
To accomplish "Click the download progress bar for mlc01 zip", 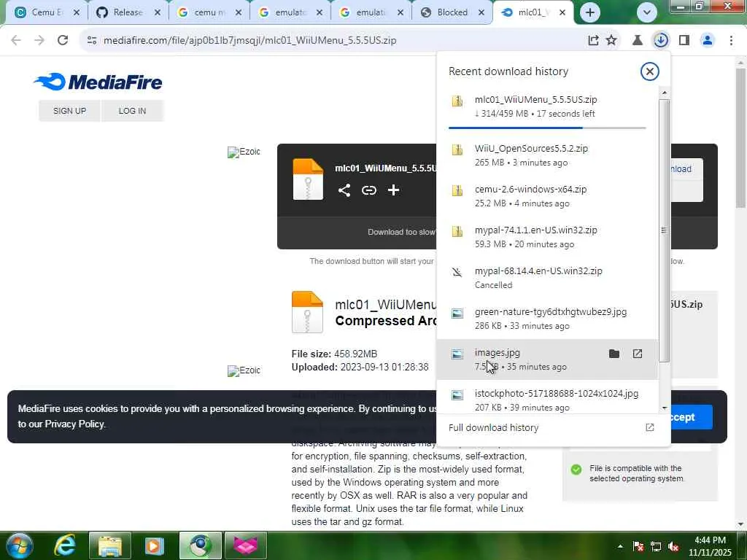I will [547, 128].
